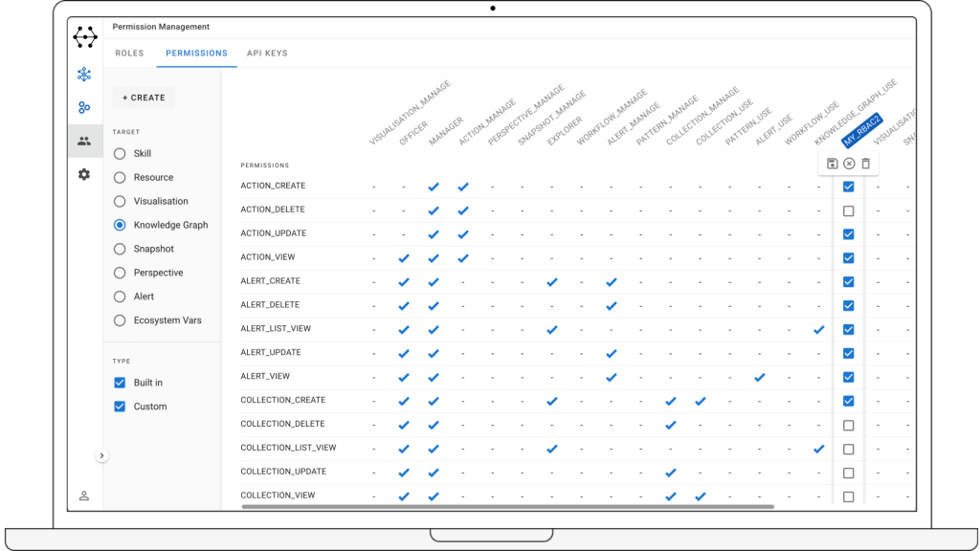This screenshot has height=551, width=980.
Task: Click the COLLECTION_MANAGE column header
Action: point(703,116)
